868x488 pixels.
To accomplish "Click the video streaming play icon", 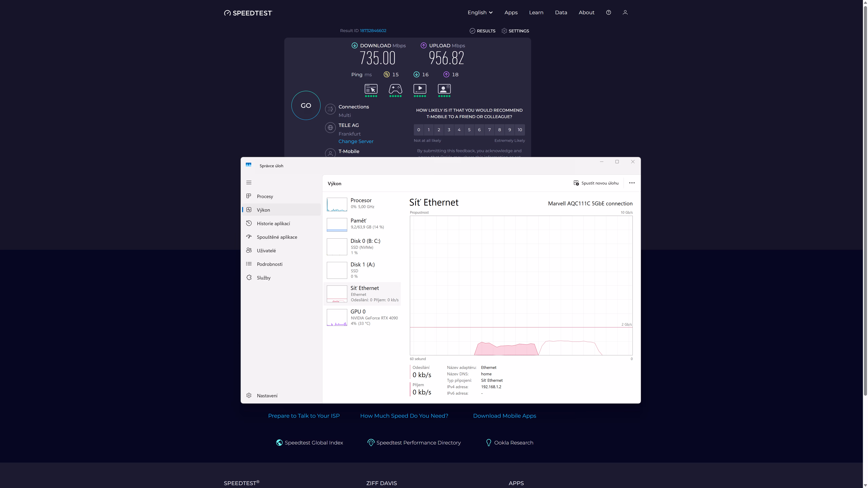I will pyautogui.click(x=420, y=89).
